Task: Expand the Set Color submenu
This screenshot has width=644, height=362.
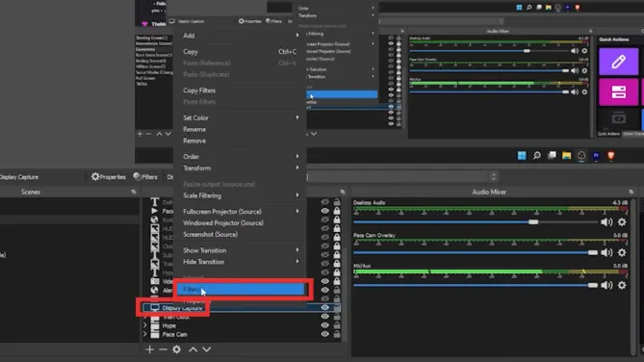Action: click(297, 117)
